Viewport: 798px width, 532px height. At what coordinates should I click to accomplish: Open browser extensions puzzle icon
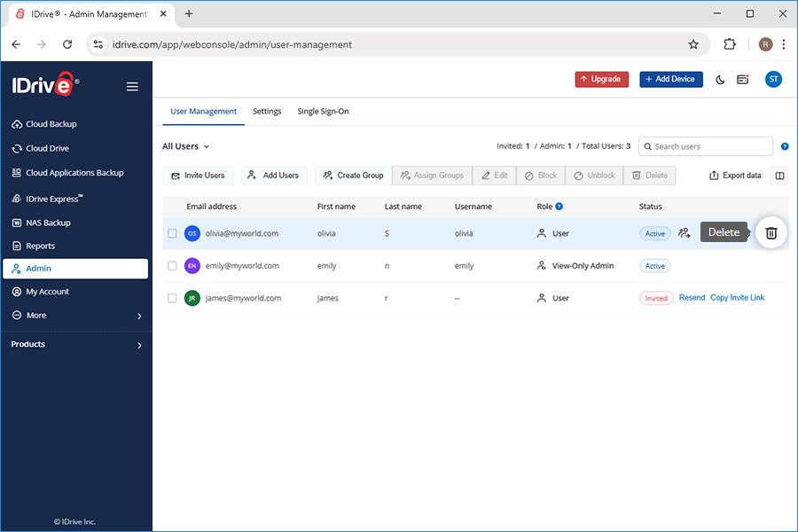730,45
